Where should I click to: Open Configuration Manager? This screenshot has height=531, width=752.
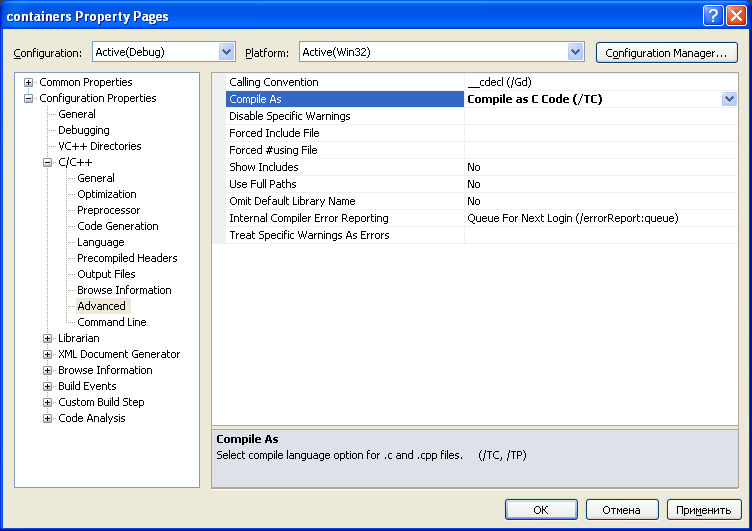(667, 52)
